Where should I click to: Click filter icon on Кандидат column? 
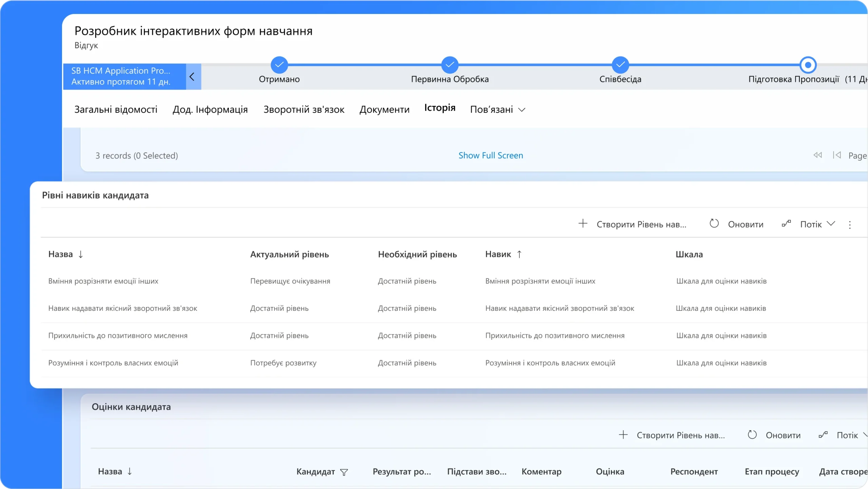(344, 472)
